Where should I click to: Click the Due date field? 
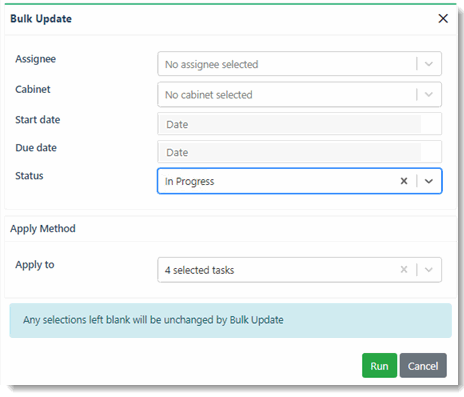(299, 152)
